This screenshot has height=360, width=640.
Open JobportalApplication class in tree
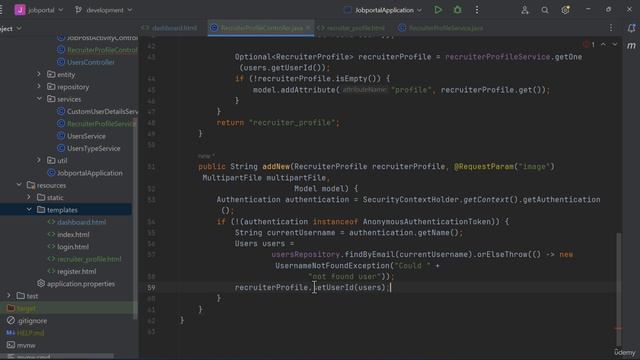[85, 173]
